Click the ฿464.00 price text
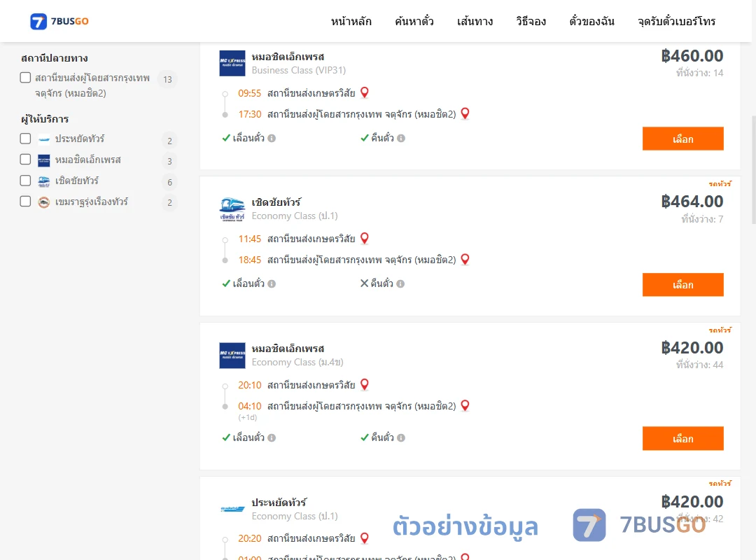756x560 pixels. click(692, 202)
